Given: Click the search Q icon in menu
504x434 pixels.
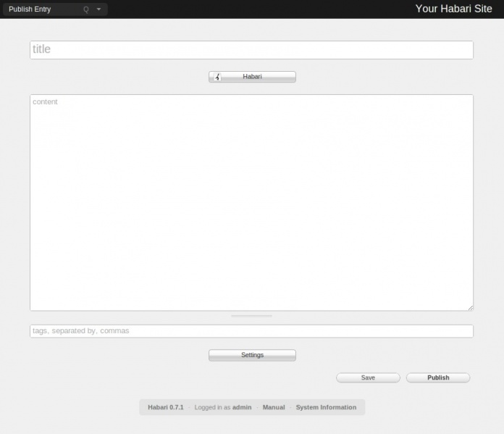Looking at the screenshot, I should [x=86, y=9].
